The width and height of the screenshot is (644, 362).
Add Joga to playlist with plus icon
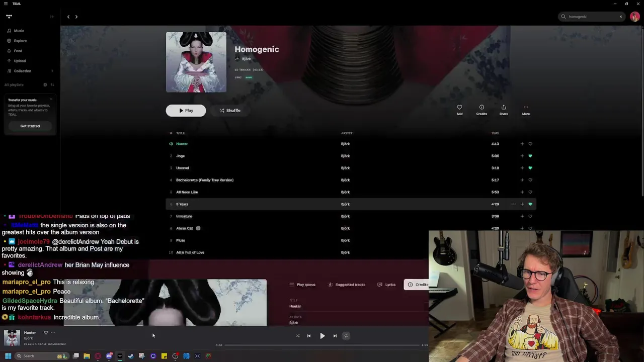point(522,156)
